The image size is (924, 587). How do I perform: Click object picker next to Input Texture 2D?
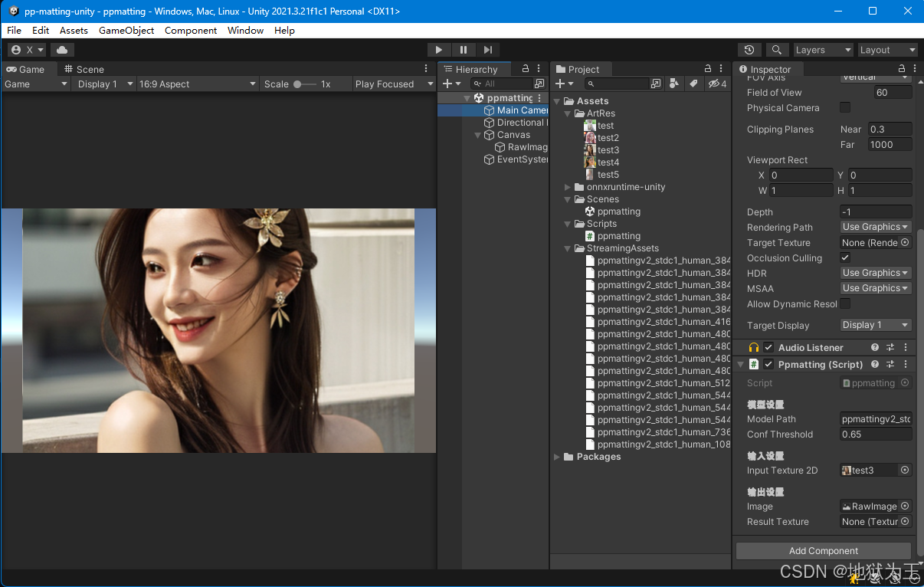click(905, 471)
